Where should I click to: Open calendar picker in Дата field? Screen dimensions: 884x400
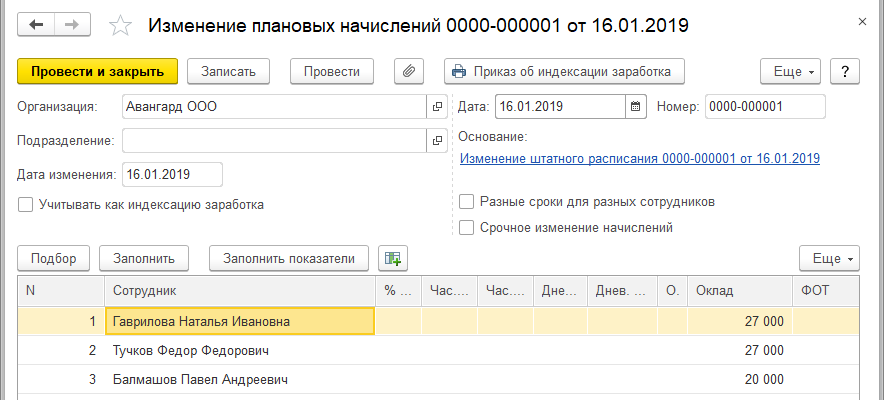[x=635, y=106]
